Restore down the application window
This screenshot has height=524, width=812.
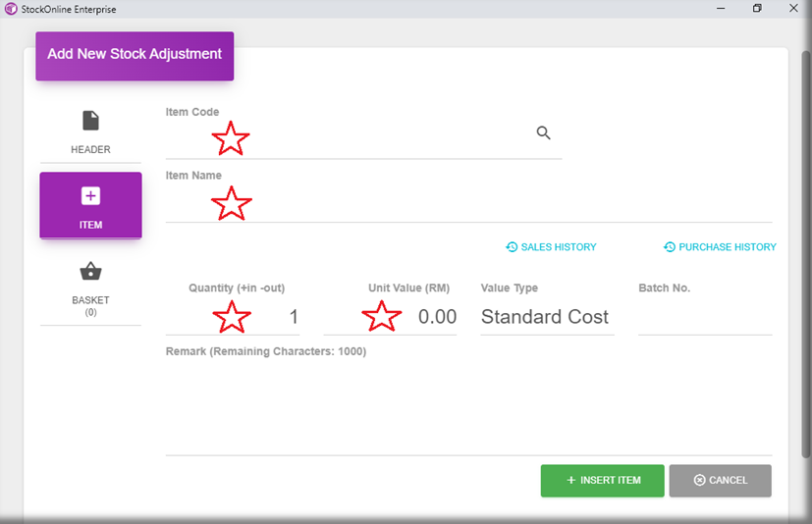tap(757, 9)
